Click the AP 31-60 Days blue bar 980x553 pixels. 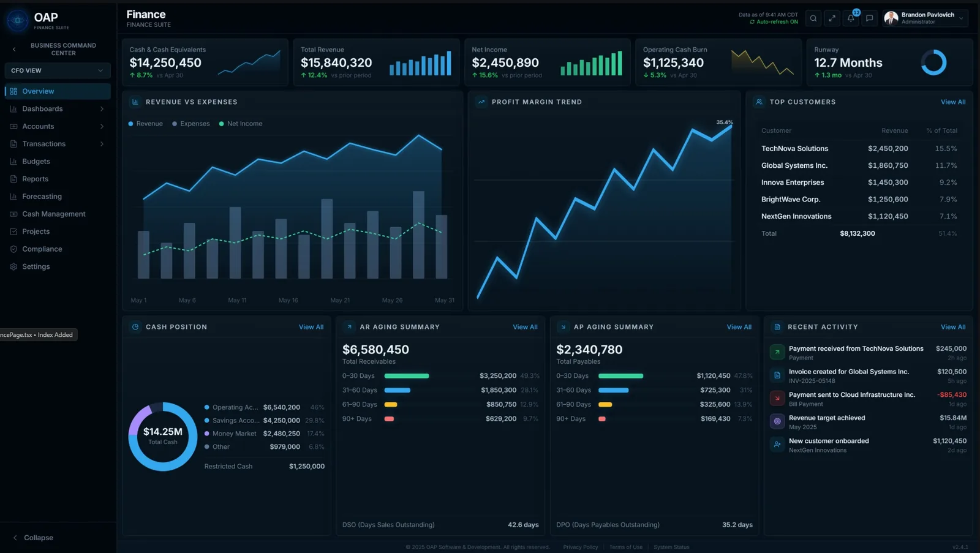pos(613,390)
